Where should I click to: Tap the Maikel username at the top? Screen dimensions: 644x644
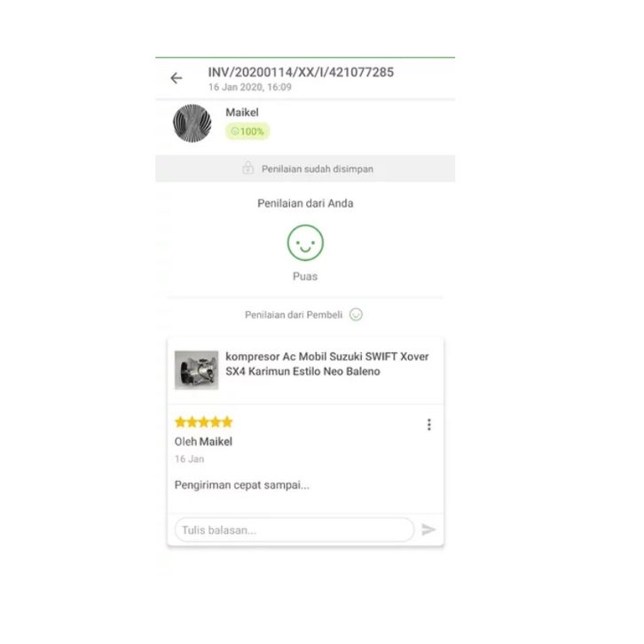pyautogui.click(x=242, y=112)
